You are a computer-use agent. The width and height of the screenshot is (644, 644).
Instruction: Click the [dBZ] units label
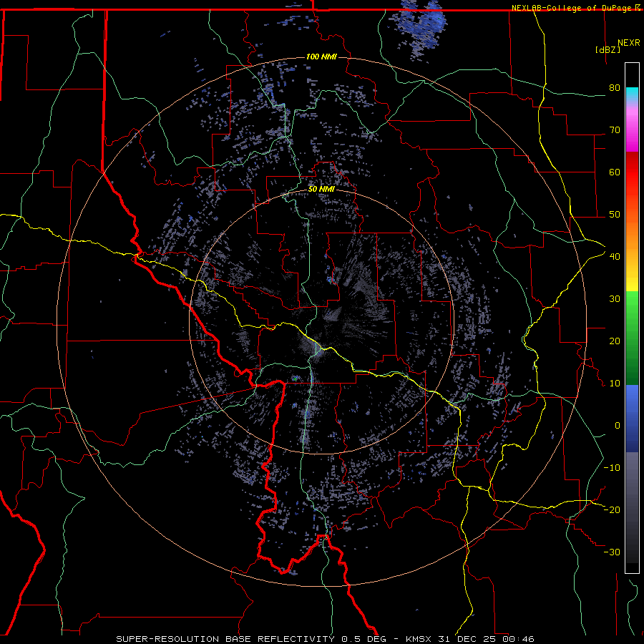(x=608, y=49)
